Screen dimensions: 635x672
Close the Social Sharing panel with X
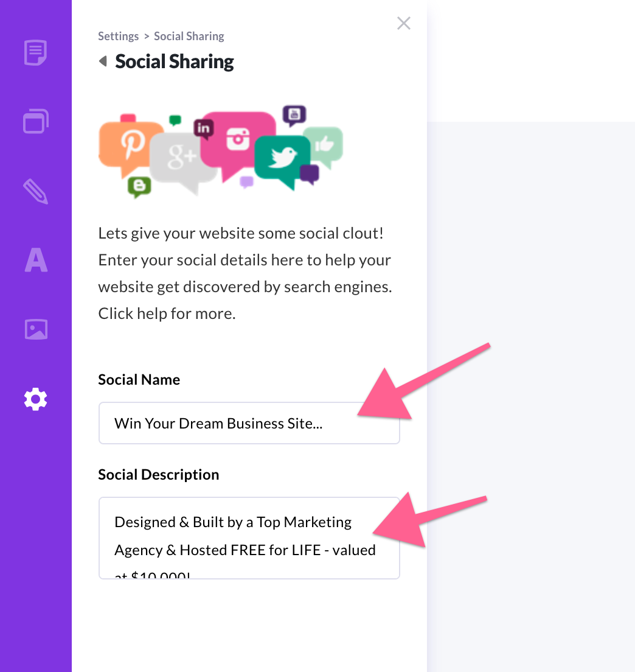[x=403, y=23]
